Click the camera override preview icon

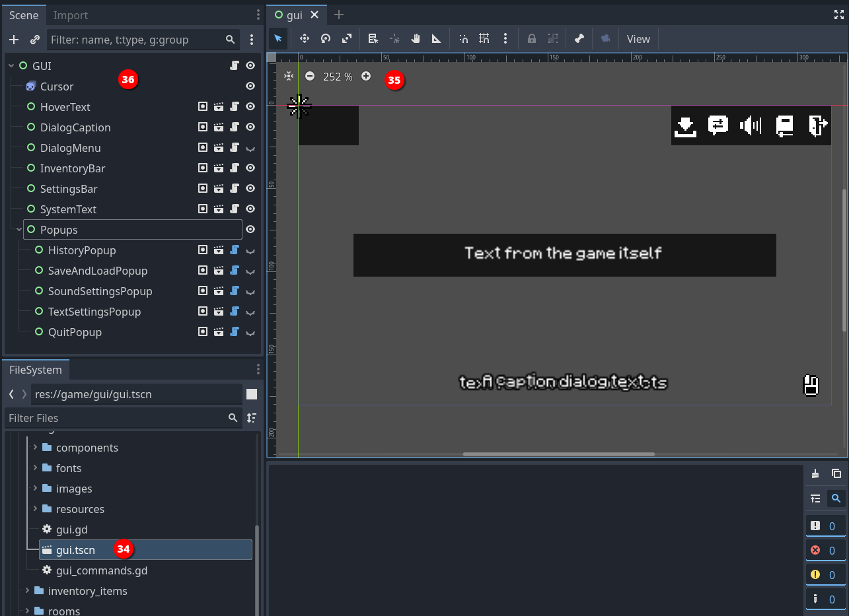(606, 39)
